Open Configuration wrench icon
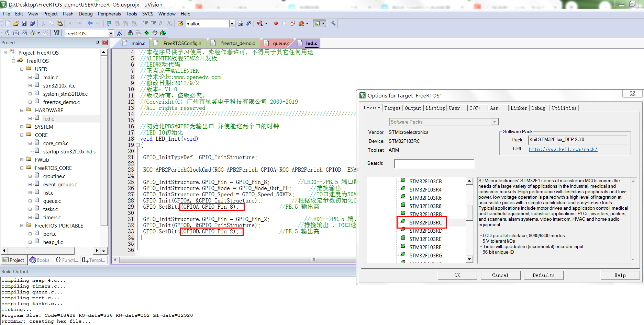644x325 pixels. (x=333, y=23)
